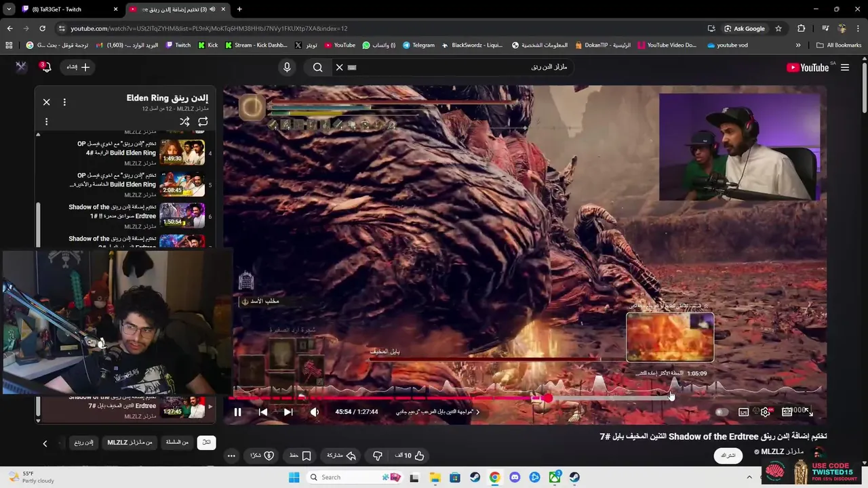Start voice search microphone
The height and width of the screenshot is (488, 868).
point(287,67)
